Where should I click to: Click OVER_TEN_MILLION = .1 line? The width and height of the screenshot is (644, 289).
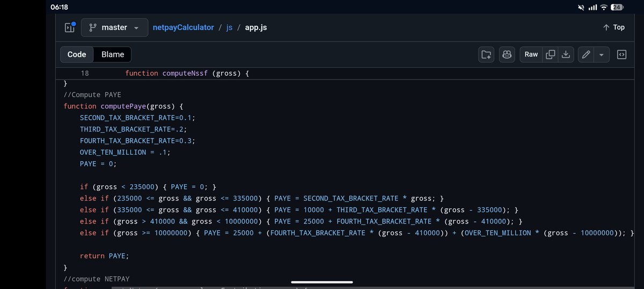(126, 152)
